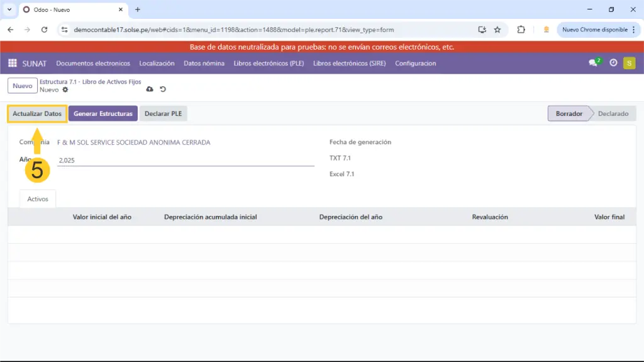Open the Chrome extensions puzzle icon
This screenshot has width=644, height=362.
[x=521, y=30]
